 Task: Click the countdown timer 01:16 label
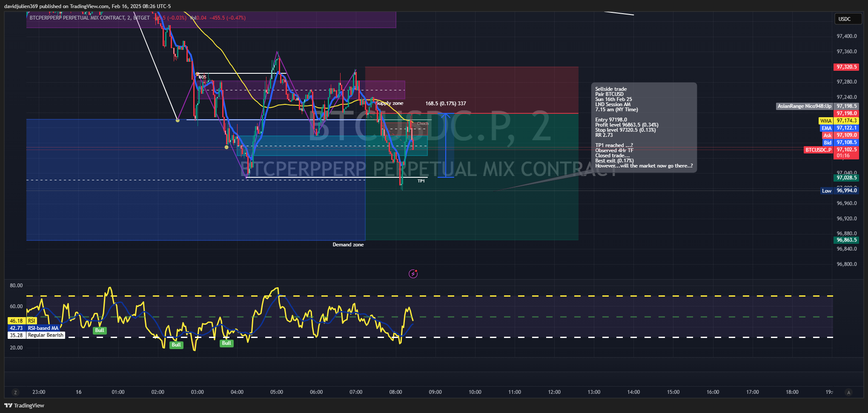(843, 156)
